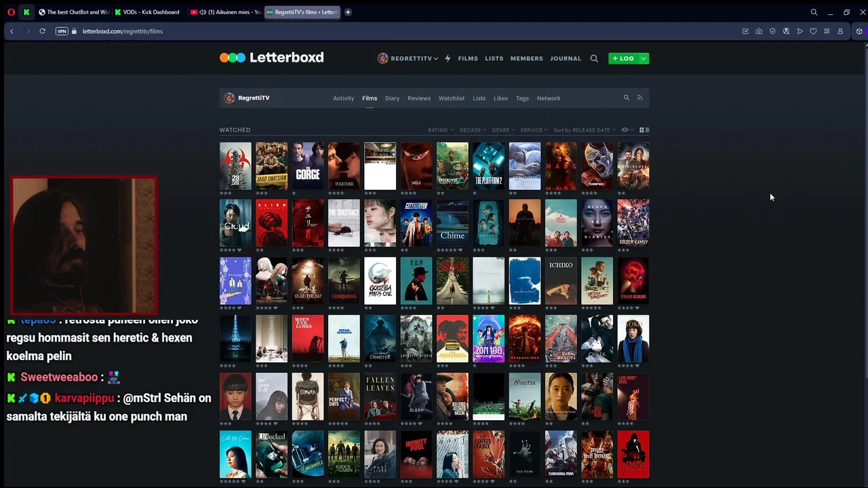The image size is (868, 488).
Task: Toggle the eye visibility filter
Action: point(627,129)
